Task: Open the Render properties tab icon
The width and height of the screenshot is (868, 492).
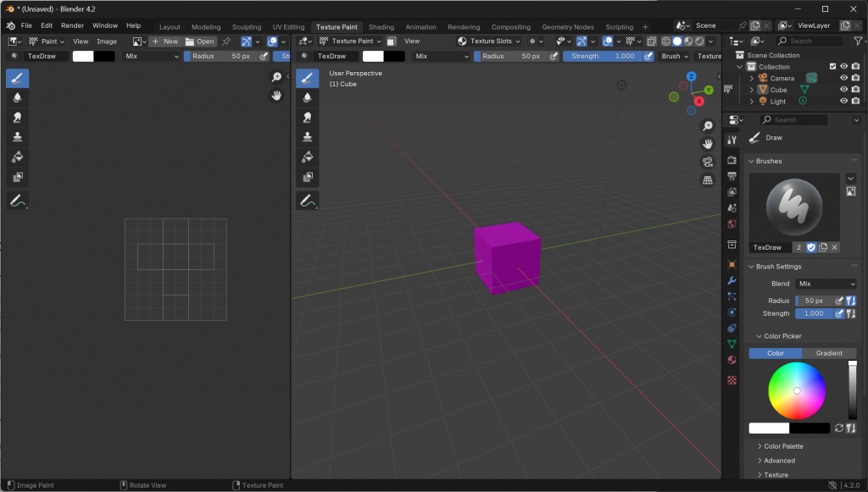Action: click(x=732, y=160)
